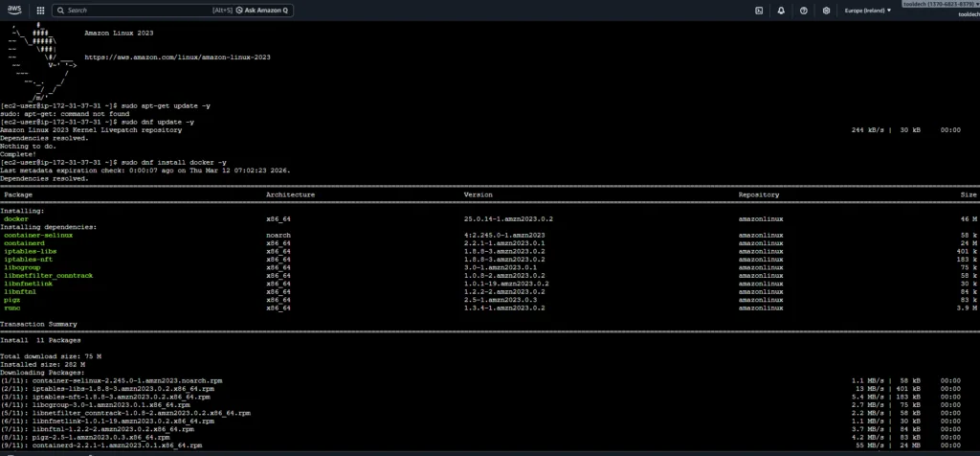The height and width of the screenshot is (456, 980).
Task: Click docker version 25.0.14-1.amzn2023.0.2
Action: coord(508,219)
